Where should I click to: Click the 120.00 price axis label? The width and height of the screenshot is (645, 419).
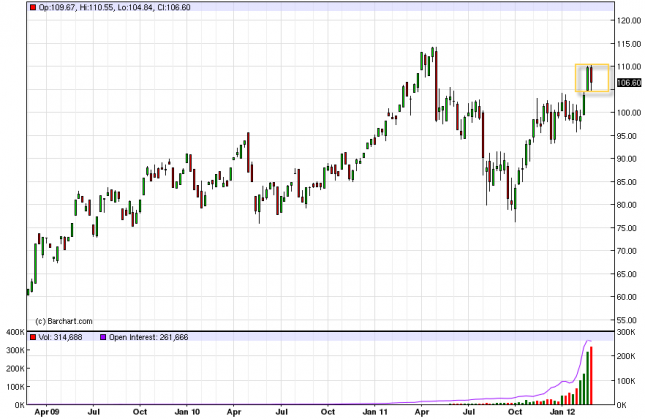click(629, 21)
